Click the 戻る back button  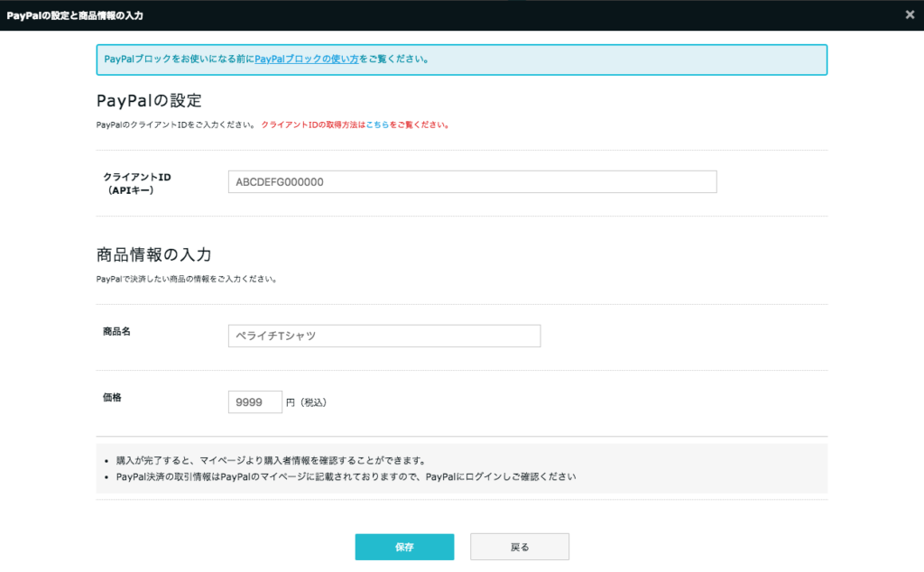(520, 547)
